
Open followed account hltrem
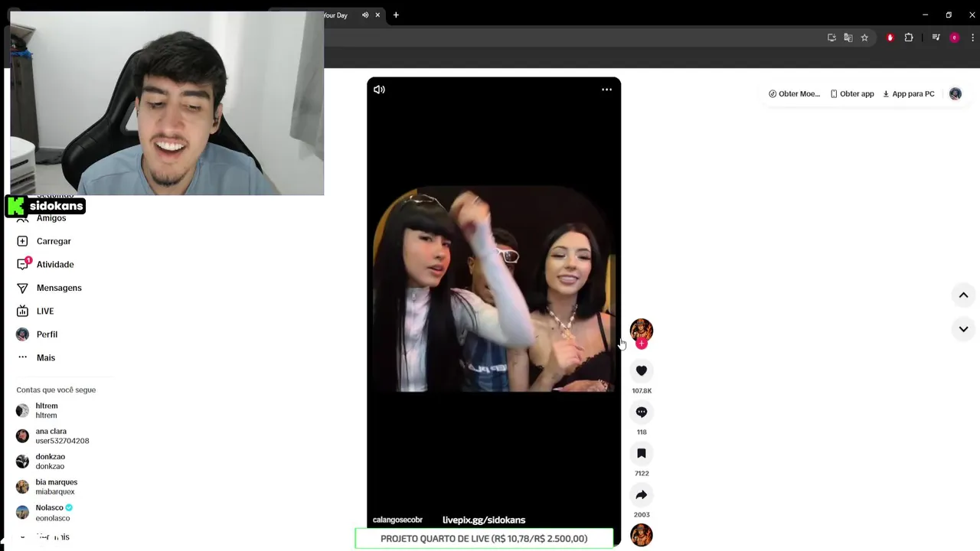pyautogui.click(x=46, y=410)
